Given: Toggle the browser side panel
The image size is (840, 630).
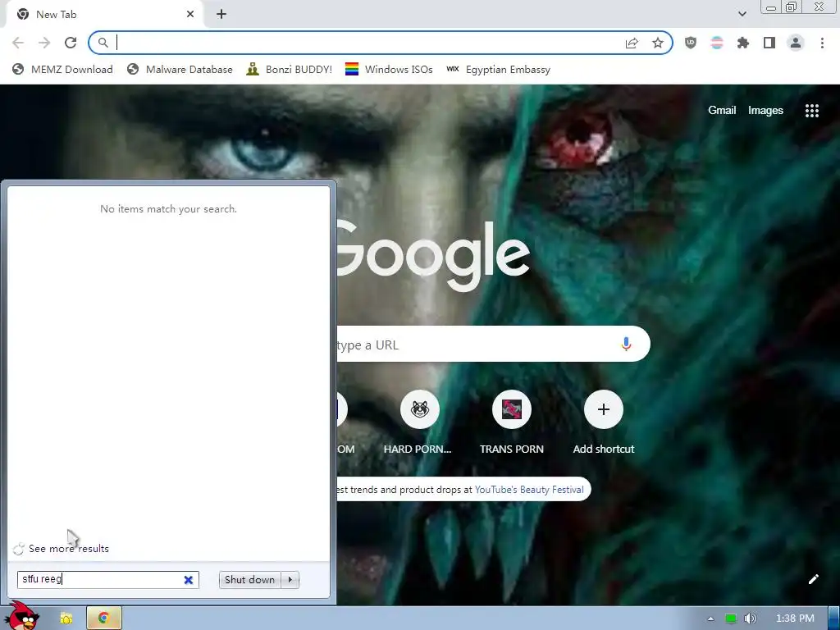Looking at the screenshot, I should (x=769, y=43).
